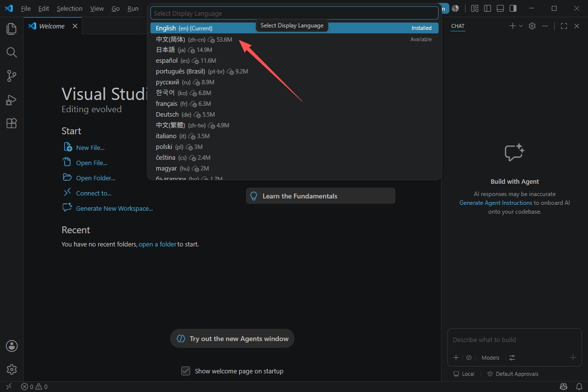Toggle the Secondary Side Bar icon
The width and height of the screenshot is (588, 392).
513,8
